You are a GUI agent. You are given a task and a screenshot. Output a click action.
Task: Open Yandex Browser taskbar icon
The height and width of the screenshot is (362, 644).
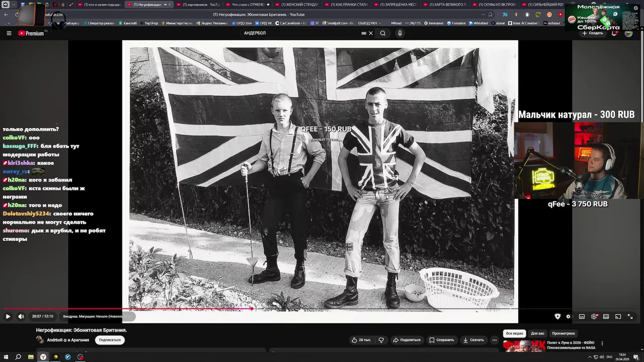tap(43, 357)
